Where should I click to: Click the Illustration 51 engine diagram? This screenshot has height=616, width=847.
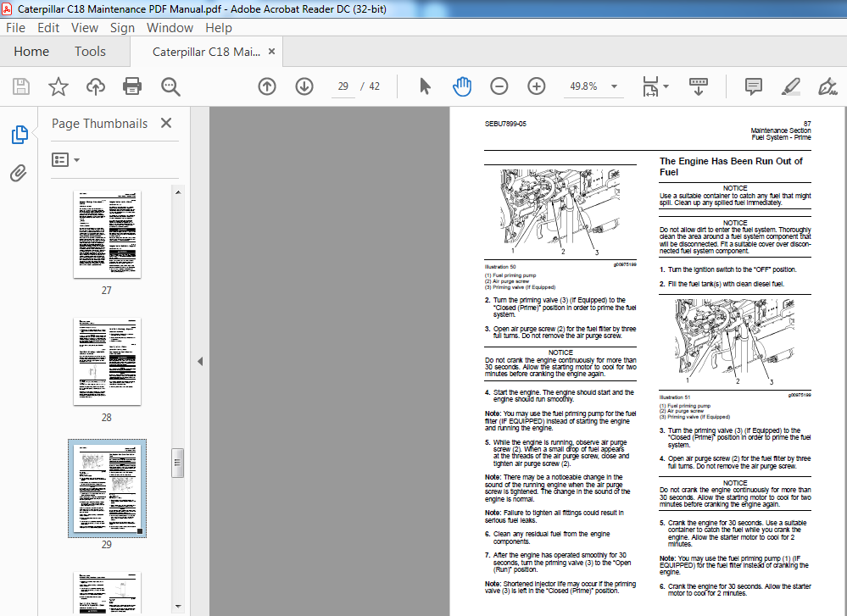pos(734,341)
